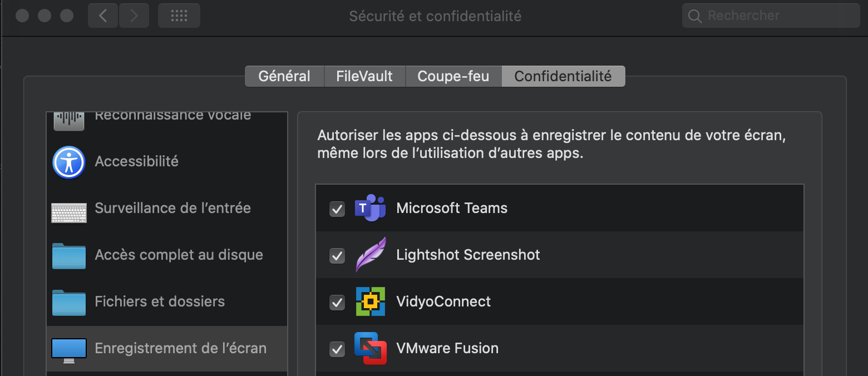The height and width of the screenshot is (376, 868).
Task: Click the Microsoft Teams app icon
Action: 371,209
